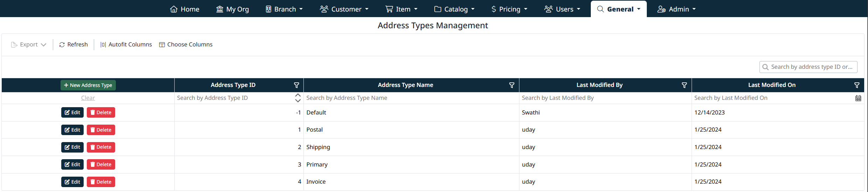Click the Clear filters link
This screenshot has width=868, height=192.
tap(88, 98)
